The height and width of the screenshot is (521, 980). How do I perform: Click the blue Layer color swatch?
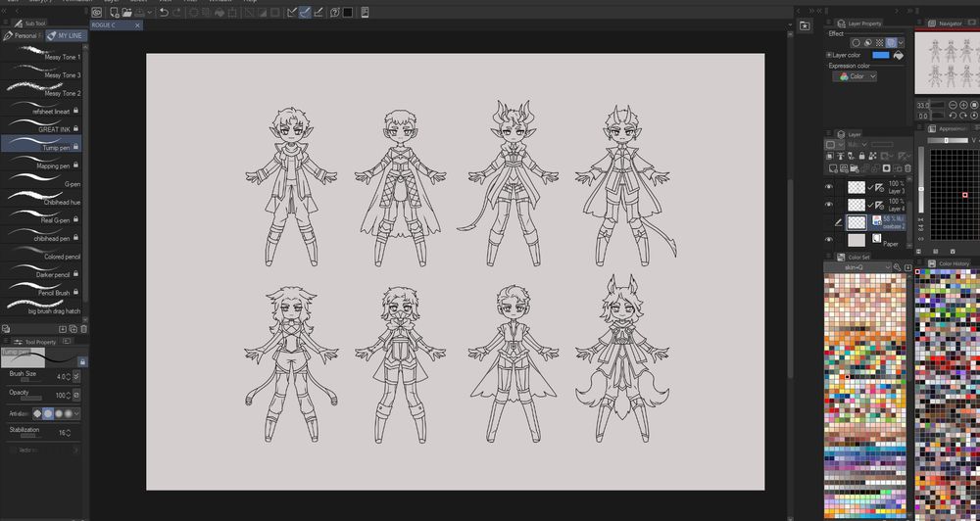(881, 55)
